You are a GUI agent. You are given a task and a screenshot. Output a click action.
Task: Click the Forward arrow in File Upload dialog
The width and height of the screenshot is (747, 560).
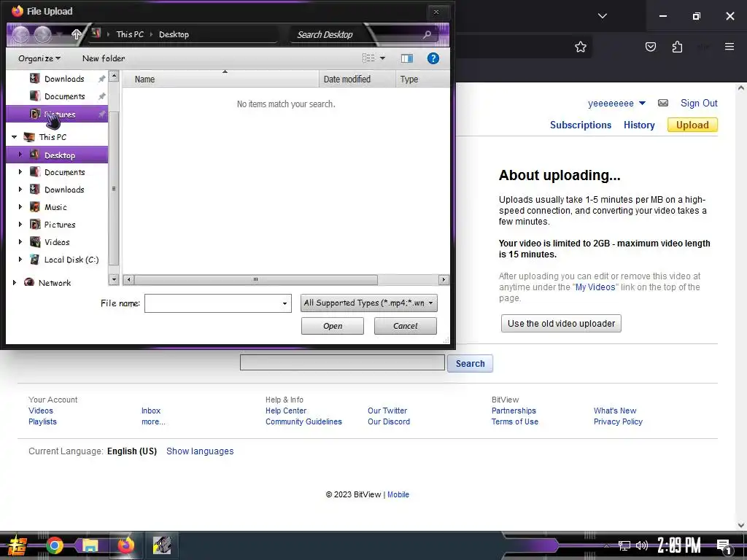pyautogui.click(x=42, y=34)
